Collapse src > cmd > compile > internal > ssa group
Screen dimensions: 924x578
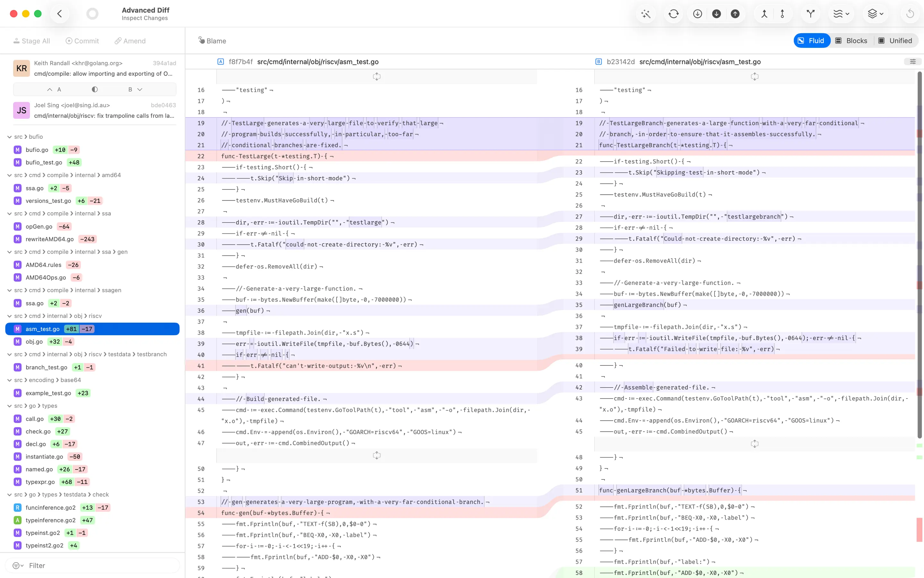coord(9,214)
